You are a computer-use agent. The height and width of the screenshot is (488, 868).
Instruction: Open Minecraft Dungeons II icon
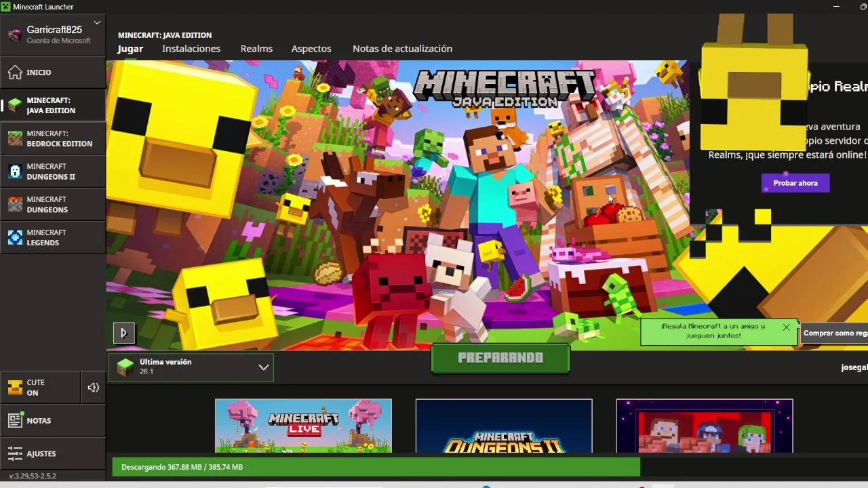click(x=15, y=171)
